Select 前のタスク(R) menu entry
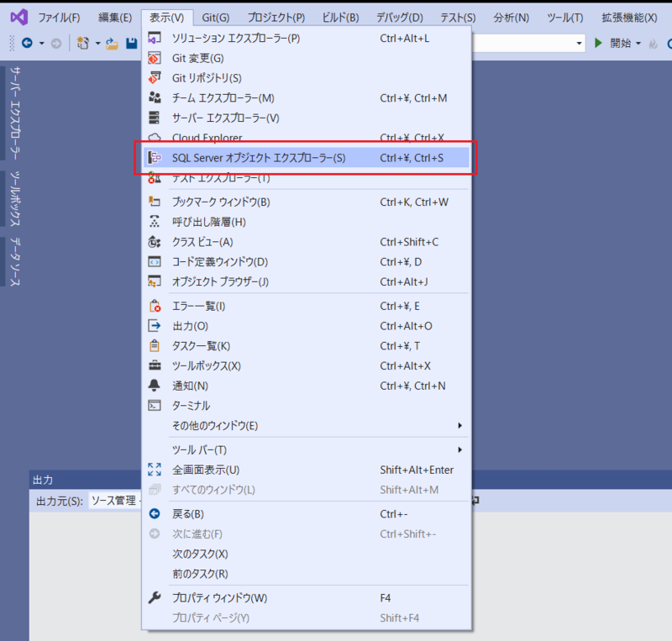This screenshot has width=672, height=641. [306, 573]
